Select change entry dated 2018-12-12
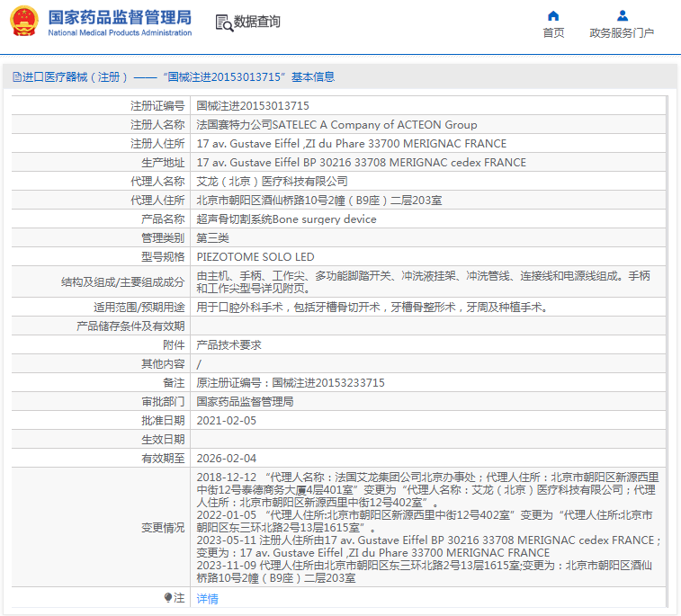Viewport: 681px width, 616px height. tap(428, 490)
